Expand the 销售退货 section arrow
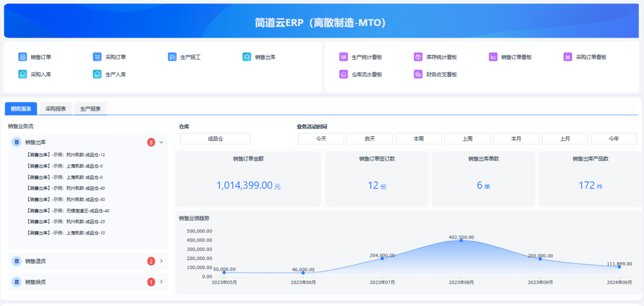Screen dimensions: 644x306 [x=161, y=261]
